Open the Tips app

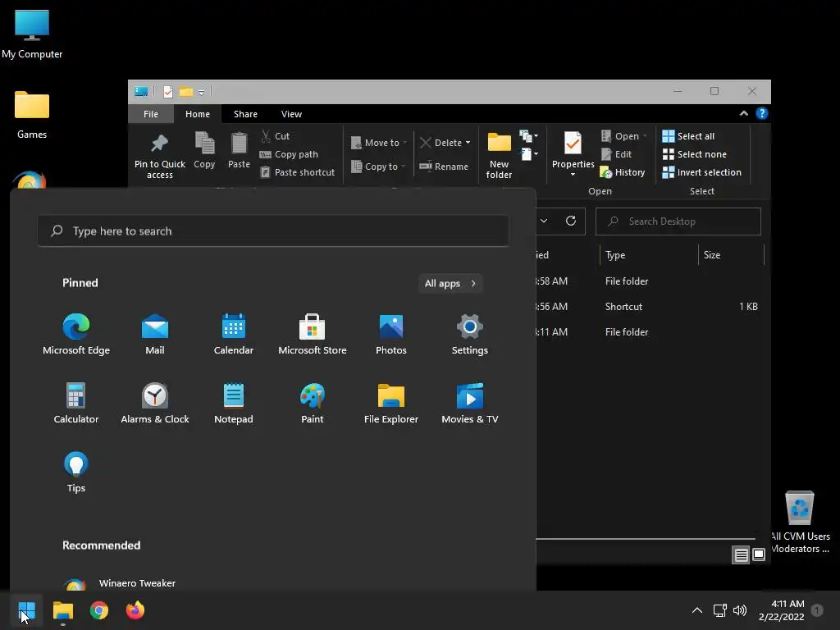click(x=76, y=472)
